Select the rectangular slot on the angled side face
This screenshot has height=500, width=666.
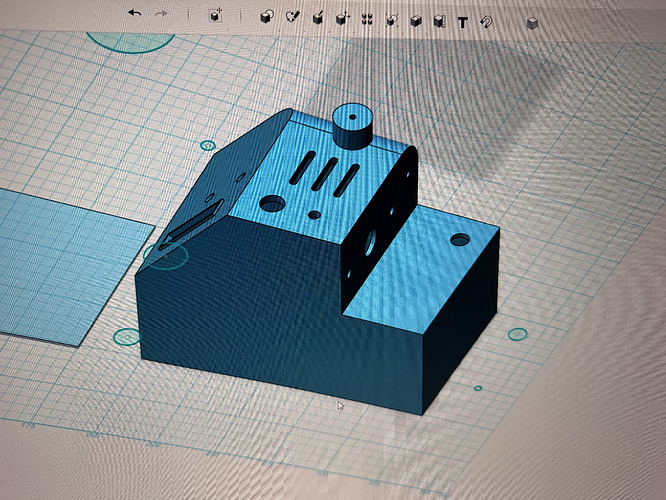click(x=191, y=224)
